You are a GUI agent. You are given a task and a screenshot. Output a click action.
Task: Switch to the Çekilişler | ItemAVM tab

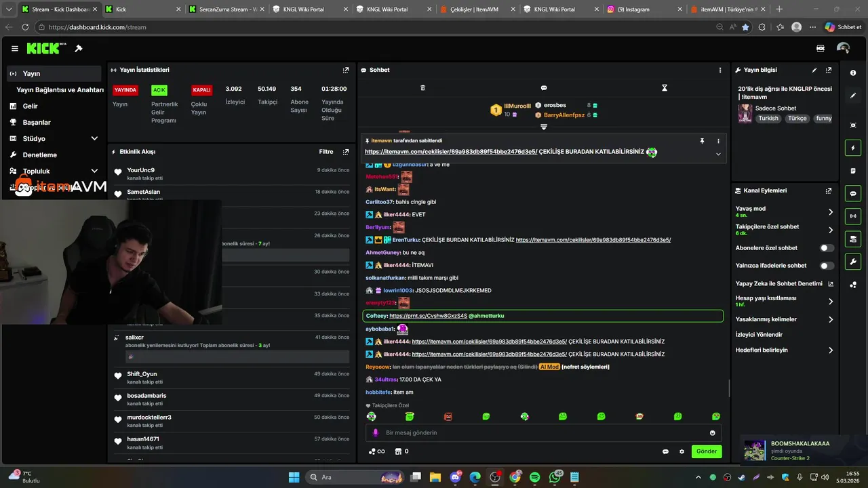[477, 9]
